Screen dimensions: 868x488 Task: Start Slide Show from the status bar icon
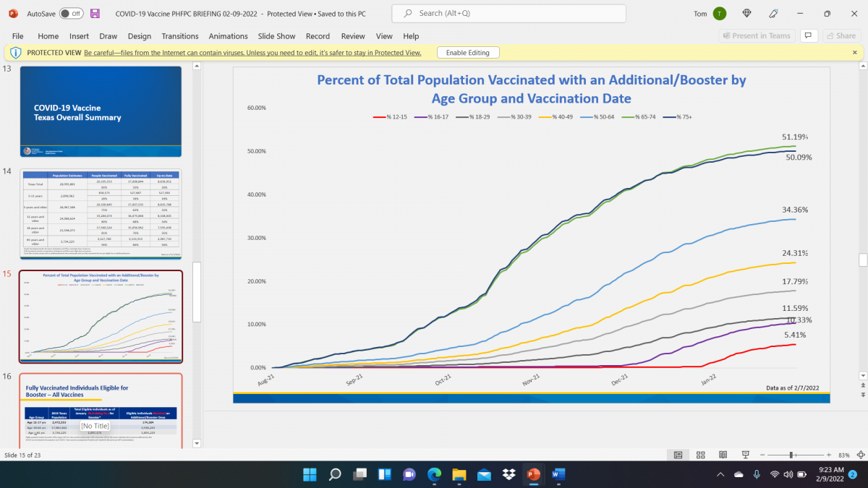pyautogui.click(x=744, y=454)
